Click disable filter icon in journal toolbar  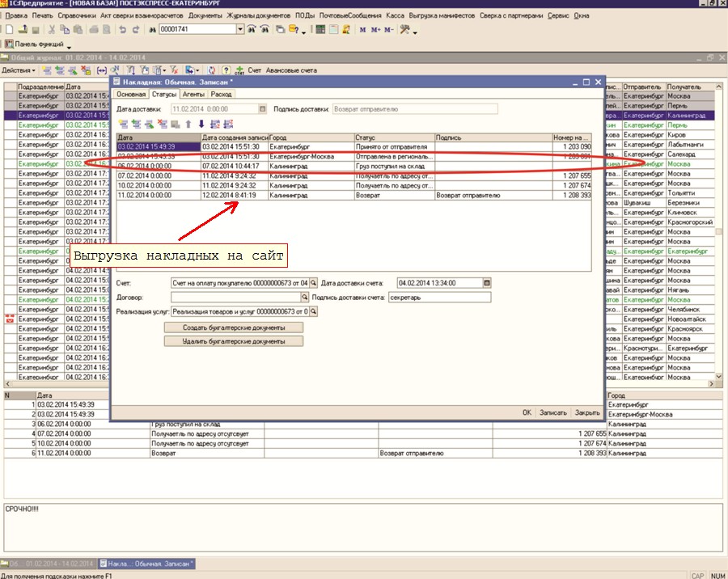click(x=174, y=70)
